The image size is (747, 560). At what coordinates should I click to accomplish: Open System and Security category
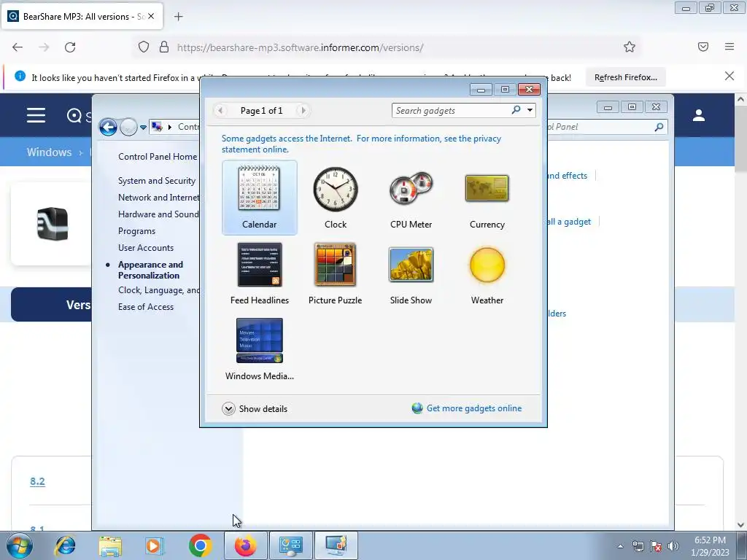pos(157,181)
